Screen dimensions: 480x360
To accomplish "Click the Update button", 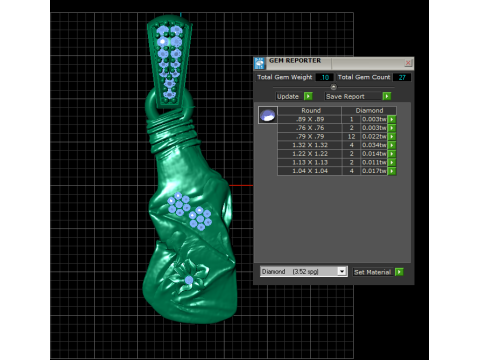I will tap(288, 96).
